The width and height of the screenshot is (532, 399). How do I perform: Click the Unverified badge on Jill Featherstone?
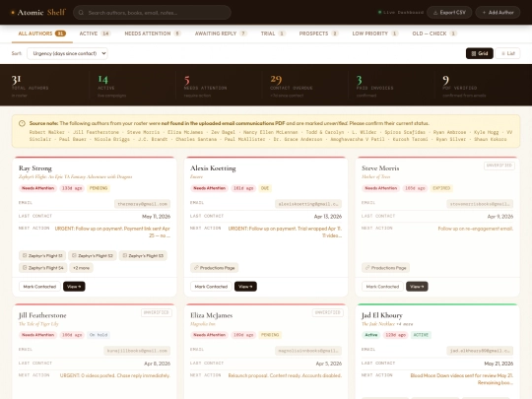point(157,312)
